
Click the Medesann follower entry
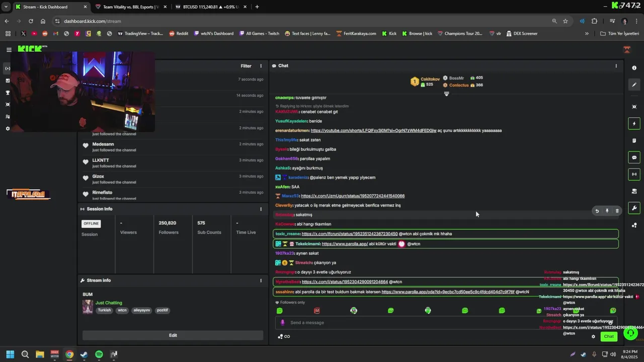pyautogui.click(x=173, y=147)
